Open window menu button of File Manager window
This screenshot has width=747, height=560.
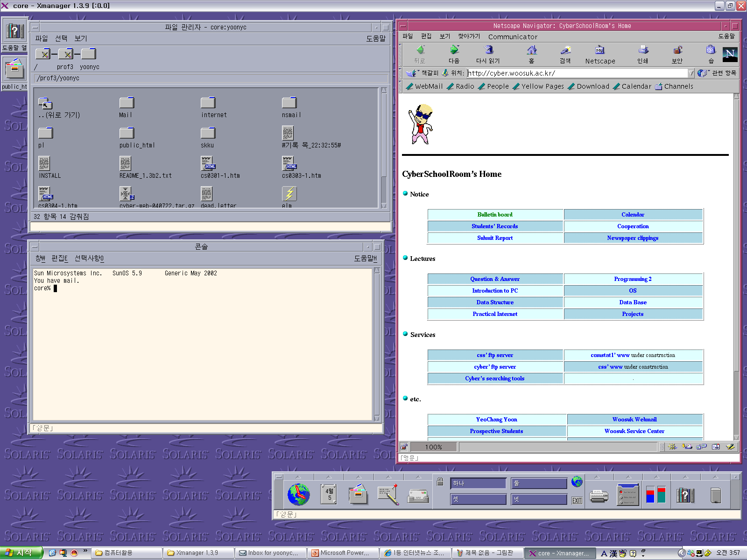(35, 27)
